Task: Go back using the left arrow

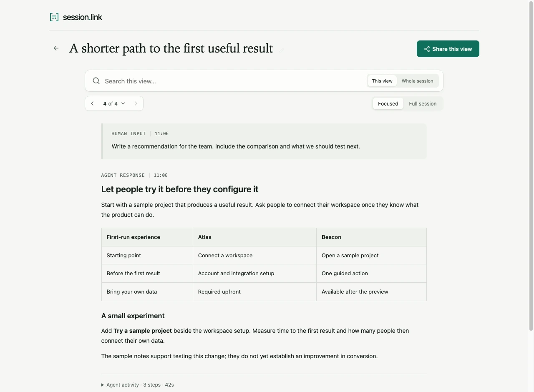Action: [x=56, y=48]
